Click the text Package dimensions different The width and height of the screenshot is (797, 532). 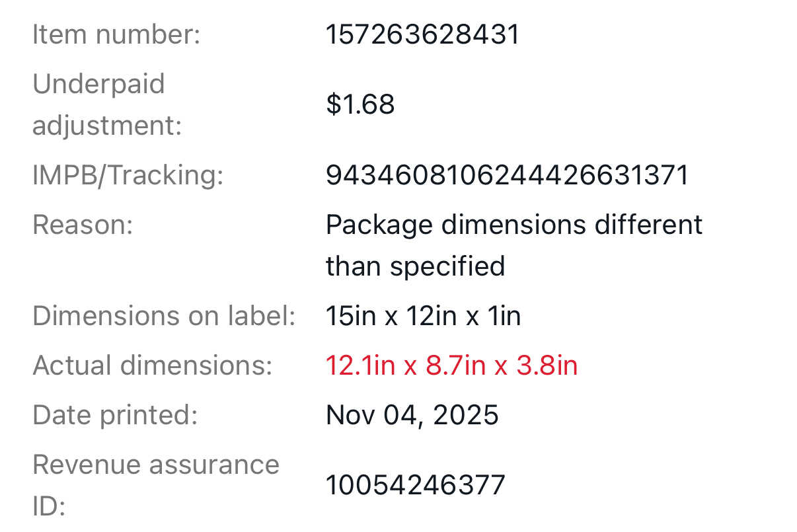click(x=513, y=225)
